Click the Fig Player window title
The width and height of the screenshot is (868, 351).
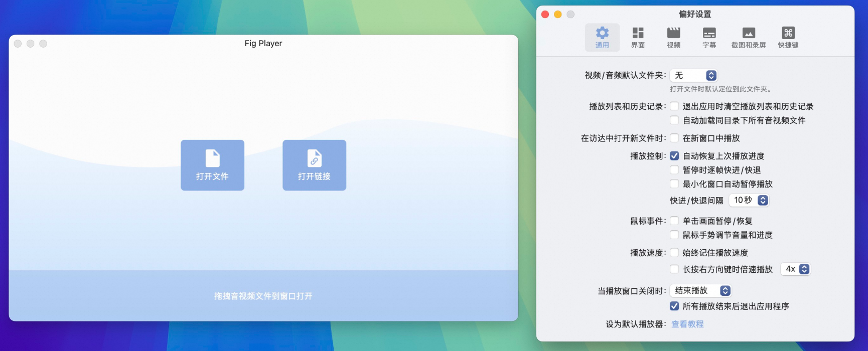263,43
